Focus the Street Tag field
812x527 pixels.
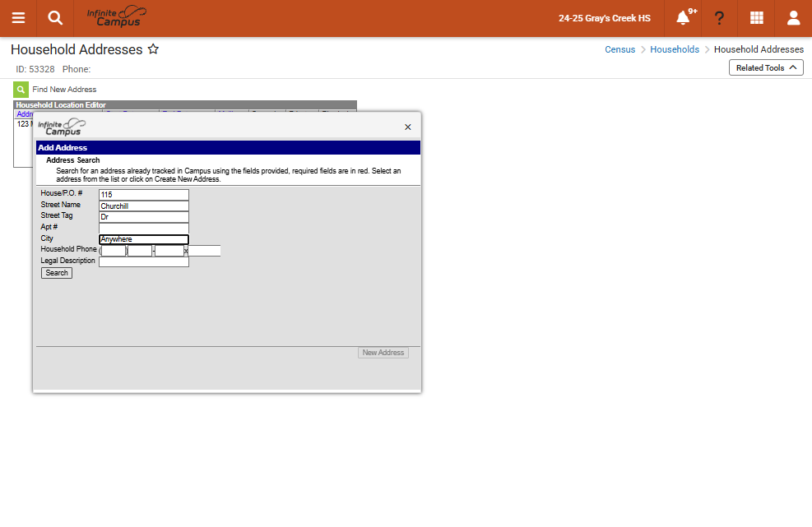click(x=143, y=217)
